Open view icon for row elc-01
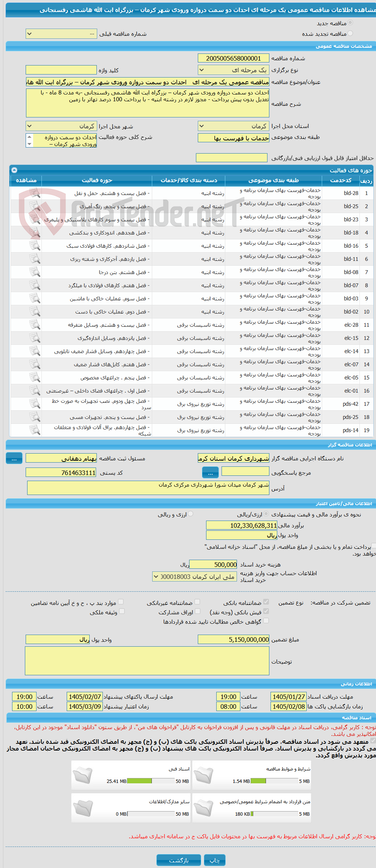376x868 pixels. point(35,391)
